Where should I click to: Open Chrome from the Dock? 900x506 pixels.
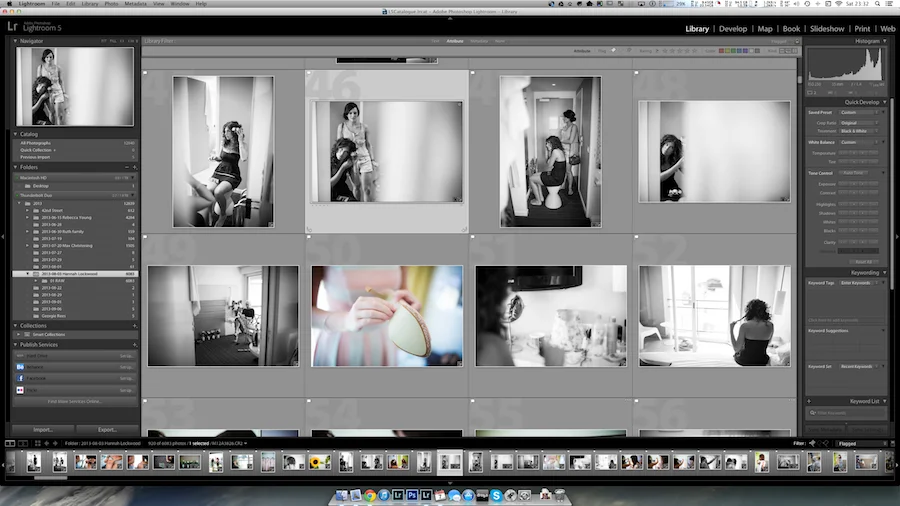pyautogui.click(x=370, y=495)
